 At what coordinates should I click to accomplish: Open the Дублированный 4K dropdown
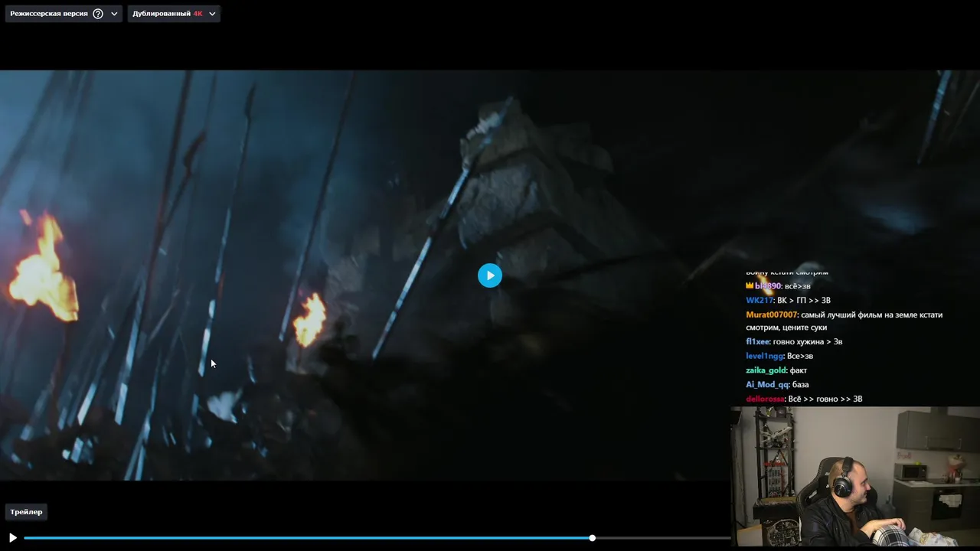(x=174, y=14)
